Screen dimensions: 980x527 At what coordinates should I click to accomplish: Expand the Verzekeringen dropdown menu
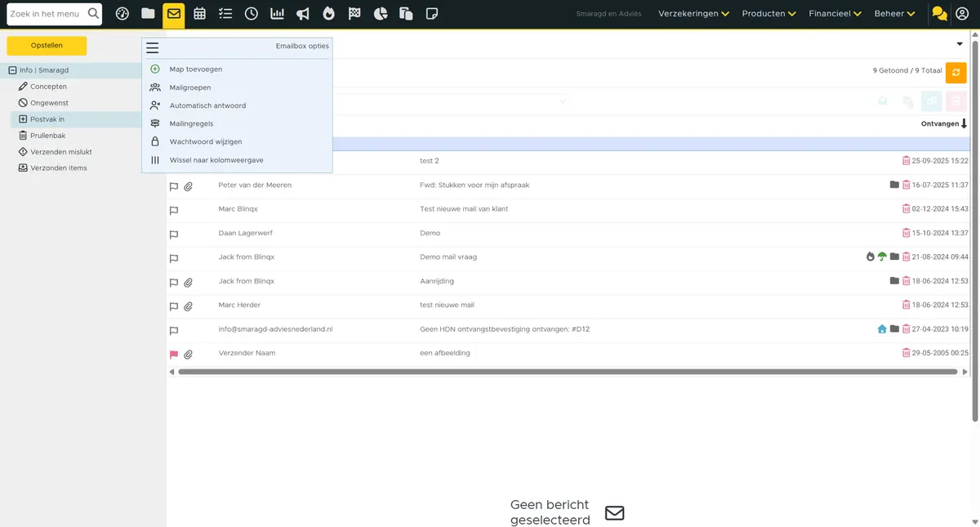693,14
